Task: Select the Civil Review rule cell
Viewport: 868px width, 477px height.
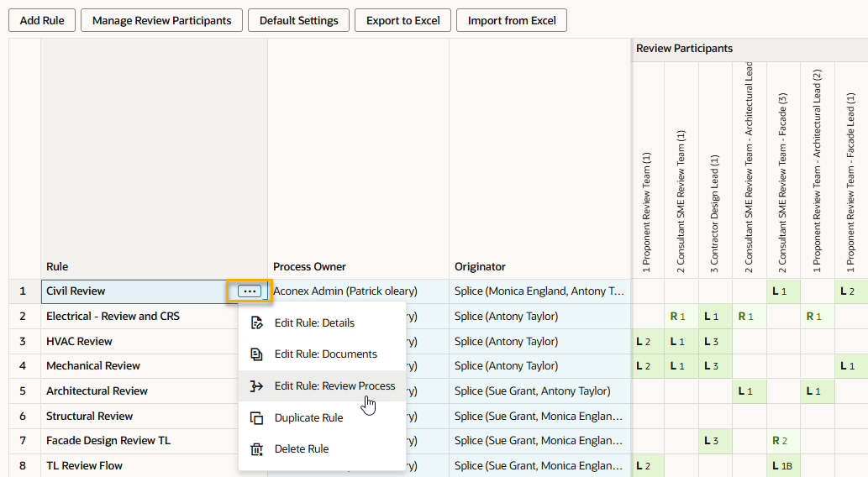Action: (126, 291)
